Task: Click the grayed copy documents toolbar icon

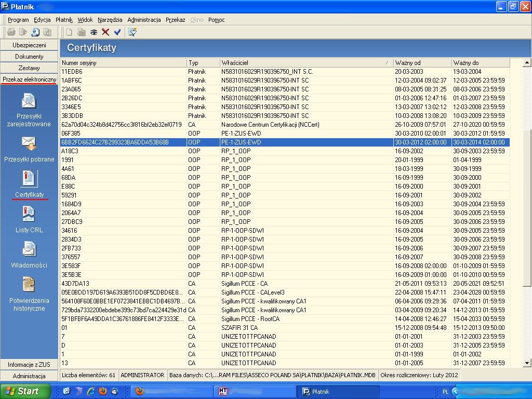Action: point(47,32)
